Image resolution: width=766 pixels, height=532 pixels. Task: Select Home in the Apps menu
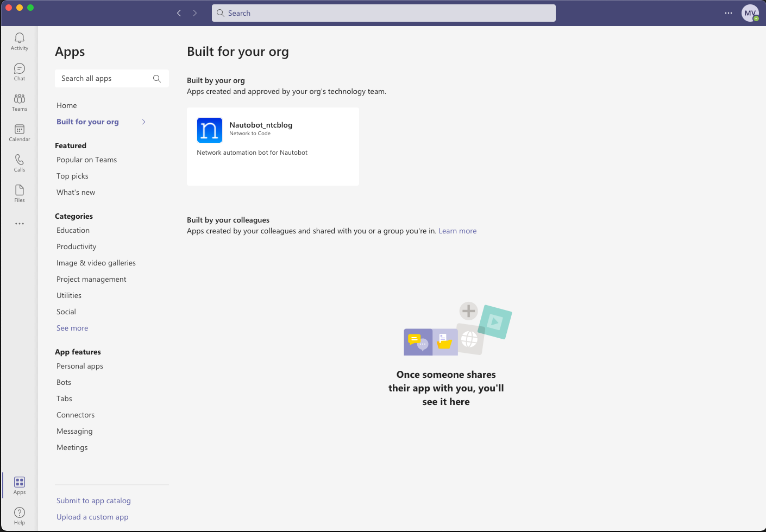coord(66,105)
